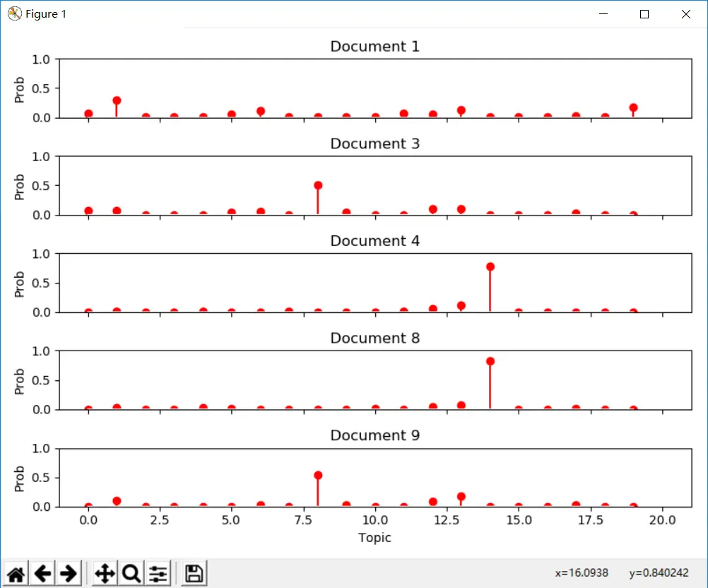Click the Document 1 plot title

point(374,46)
